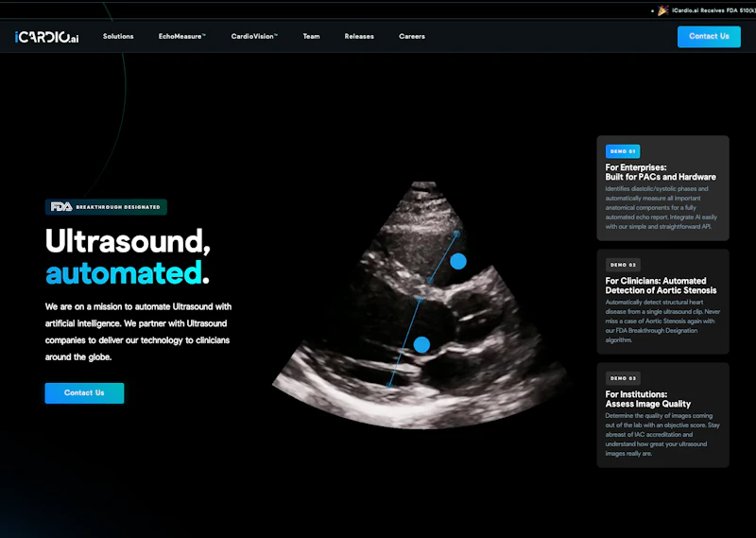Viewport: 756px width, 538px height.
Task: Go to the Team page
Action: 312,36
